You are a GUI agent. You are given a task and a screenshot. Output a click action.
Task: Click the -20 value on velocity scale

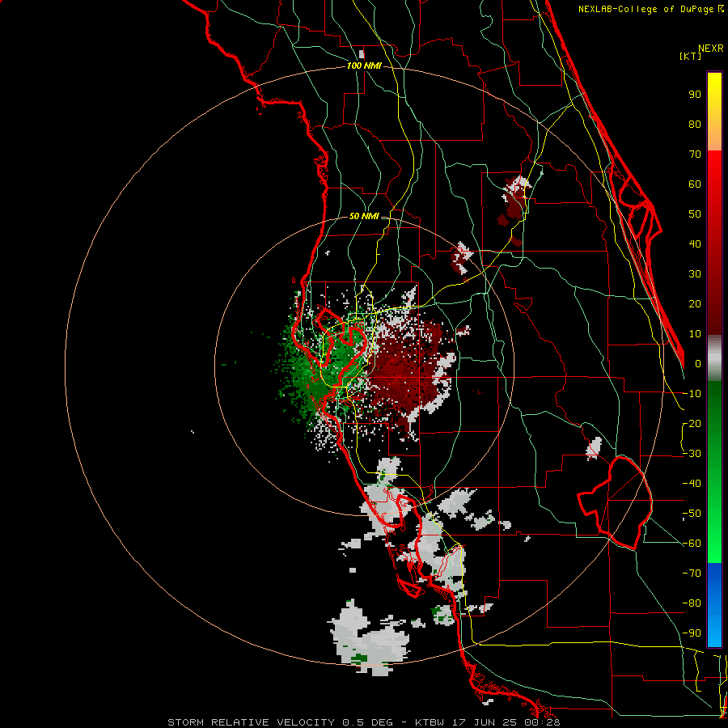[x=692, y=423]
